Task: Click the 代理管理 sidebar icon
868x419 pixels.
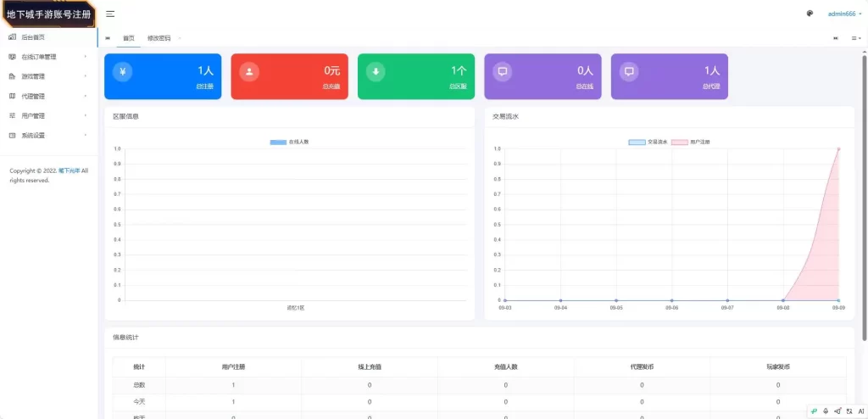Action: pyautogui.click(x=13, y=96)
